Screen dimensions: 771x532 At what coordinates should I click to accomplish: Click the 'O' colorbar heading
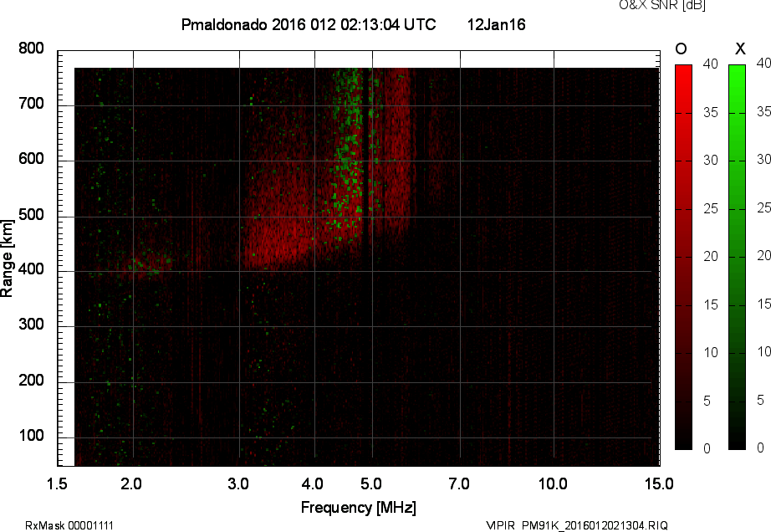(x=681, y=49)
